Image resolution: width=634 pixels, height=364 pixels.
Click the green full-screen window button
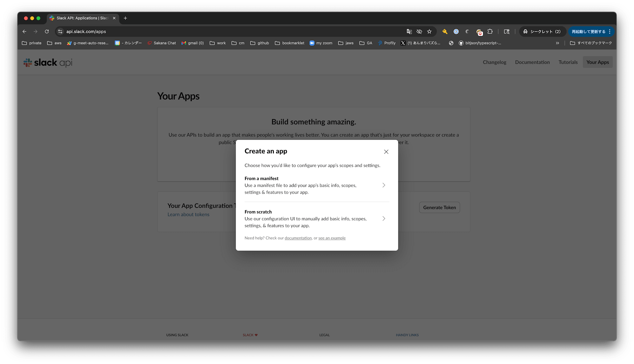point(38,18)
